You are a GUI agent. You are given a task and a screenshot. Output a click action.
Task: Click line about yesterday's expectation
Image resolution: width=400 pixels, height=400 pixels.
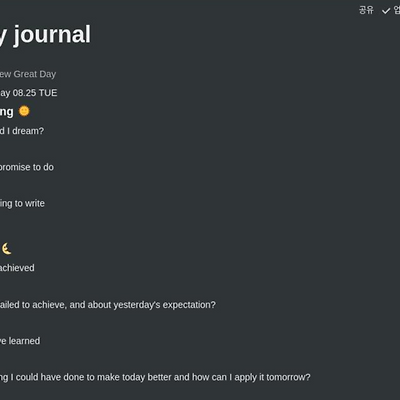point(108,305)
